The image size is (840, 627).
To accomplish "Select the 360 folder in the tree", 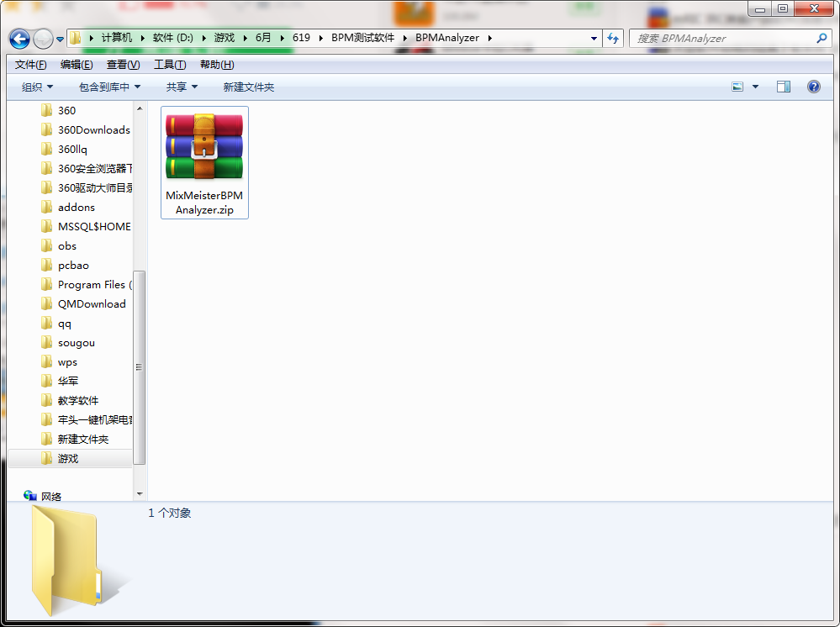I will click(x=66, y=111).
